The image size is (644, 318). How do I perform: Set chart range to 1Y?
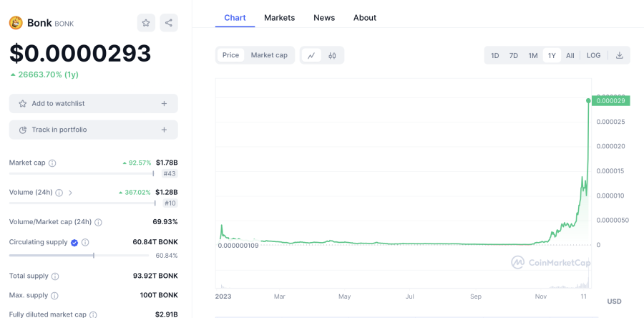point(552,55)
